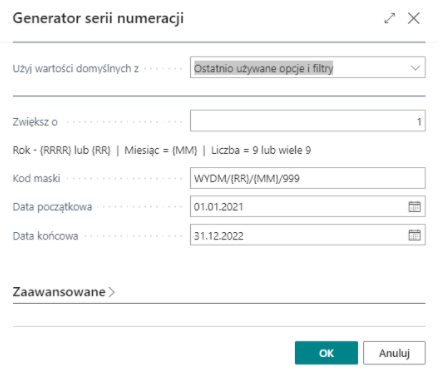Viewport: 442px width, 370px height.
Task: Edit the Kod maski field
Action: point(308,178)
